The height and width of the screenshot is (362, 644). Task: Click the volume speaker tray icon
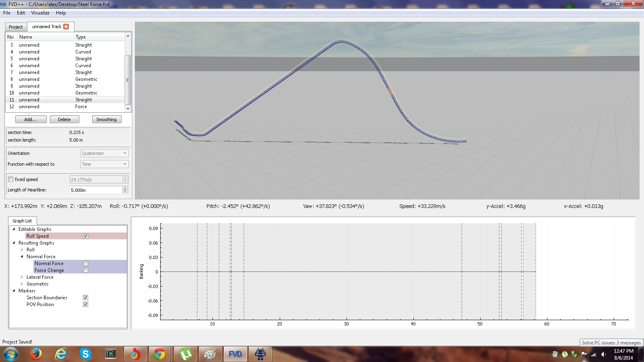point(603,354)
